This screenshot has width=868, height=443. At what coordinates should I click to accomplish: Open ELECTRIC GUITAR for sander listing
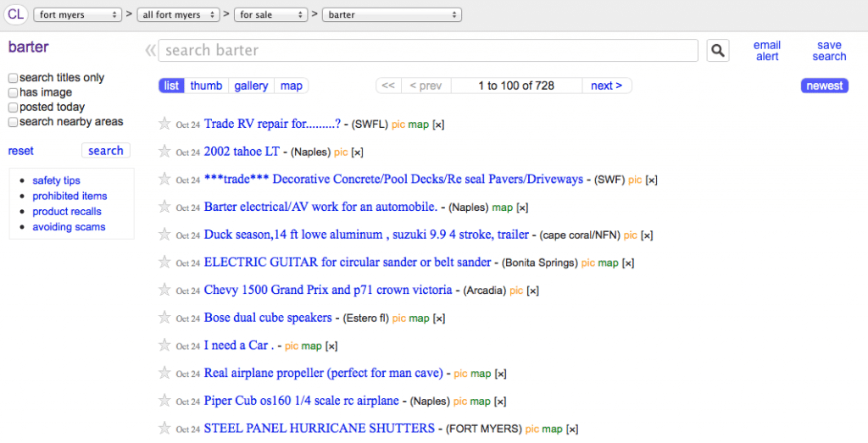pyautogui.click(x=348, y=262)
